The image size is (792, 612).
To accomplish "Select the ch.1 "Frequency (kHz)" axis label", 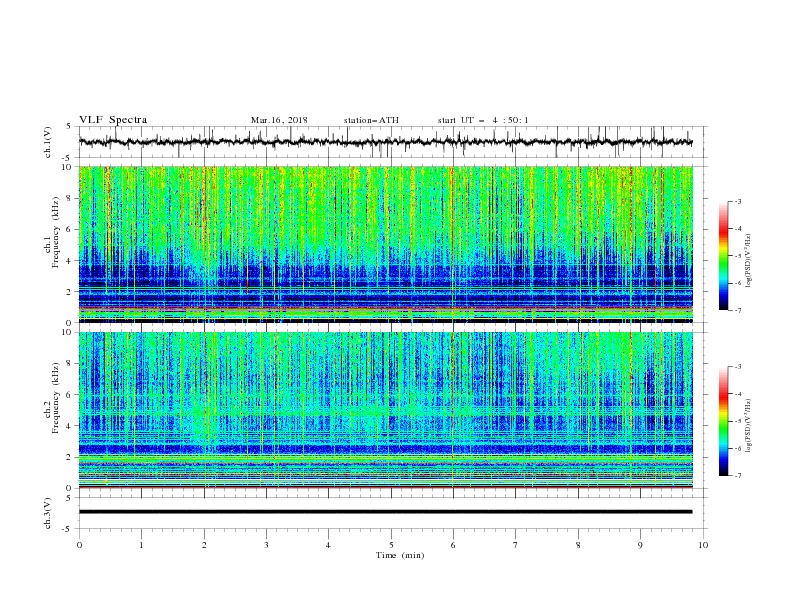I will [56, 232].
